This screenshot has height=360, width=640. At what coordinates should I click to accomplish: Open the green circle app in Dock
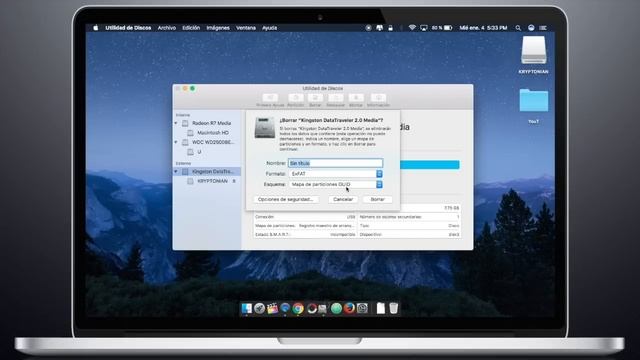coord(336,309)
